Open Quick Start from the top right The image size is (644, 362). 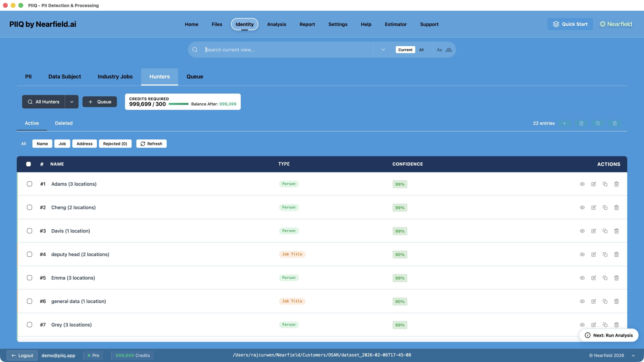pos(570,24)
